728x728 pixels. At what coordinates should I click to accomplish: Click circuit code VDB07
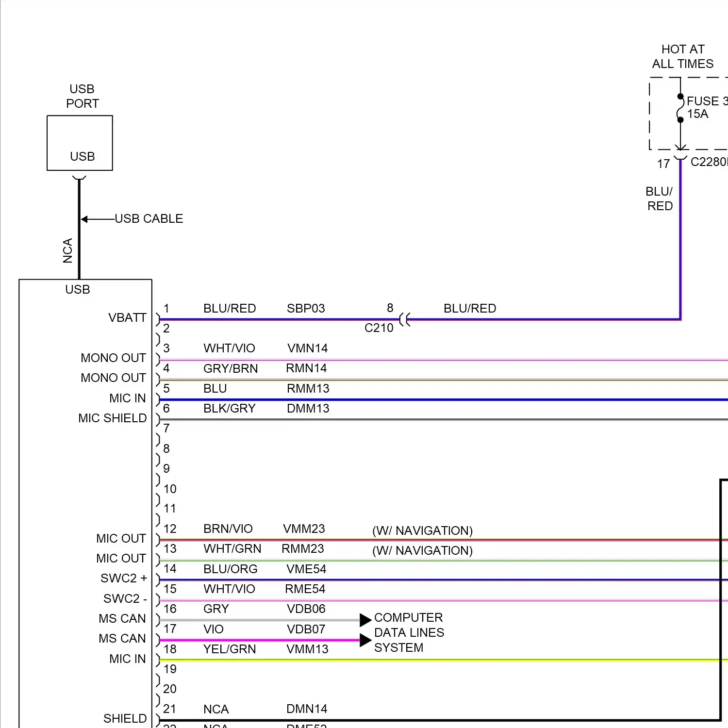(x=306, y=629)
